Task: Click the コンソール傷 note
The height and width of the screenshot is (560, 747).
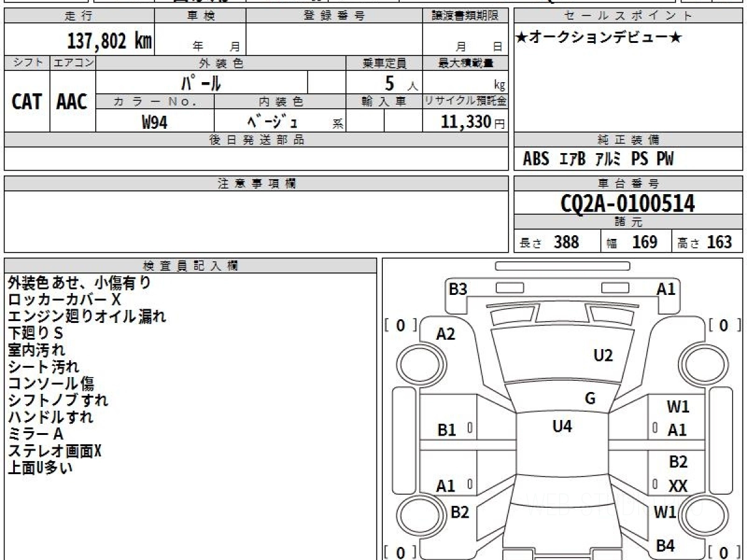Action: [x=51, y=384]
